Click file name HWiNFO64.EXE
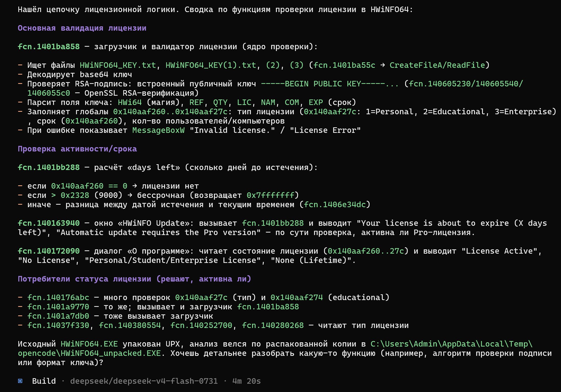 click(89, 344)
